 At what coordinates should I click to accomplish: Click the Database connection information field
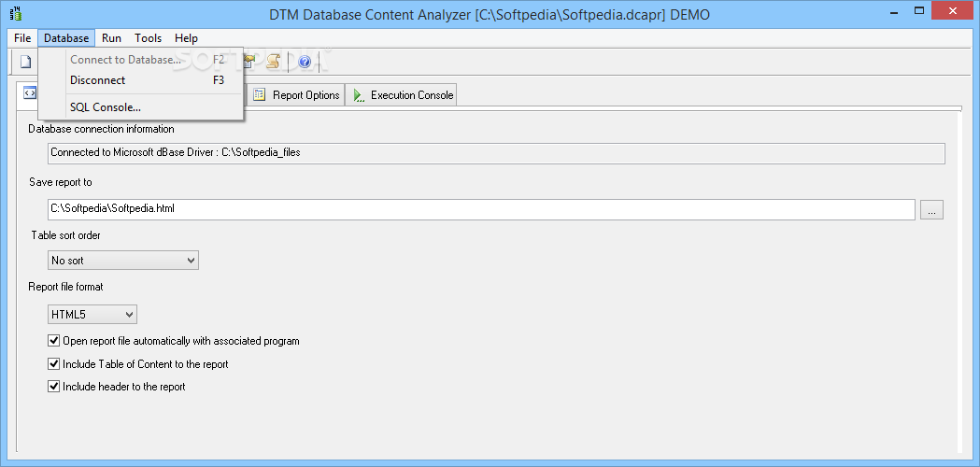tap(496, 153)
